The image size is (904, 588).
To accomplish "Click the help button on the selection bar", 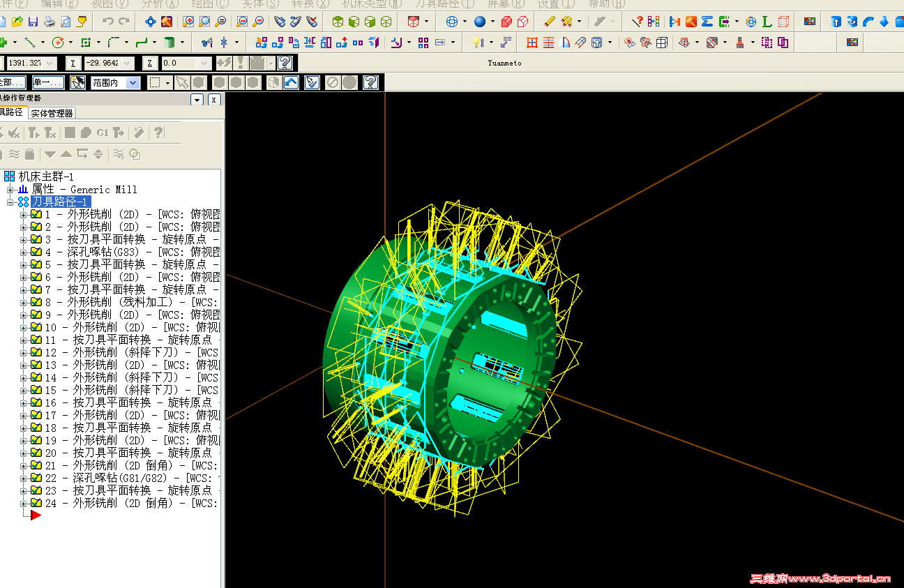I will point(370,83).
